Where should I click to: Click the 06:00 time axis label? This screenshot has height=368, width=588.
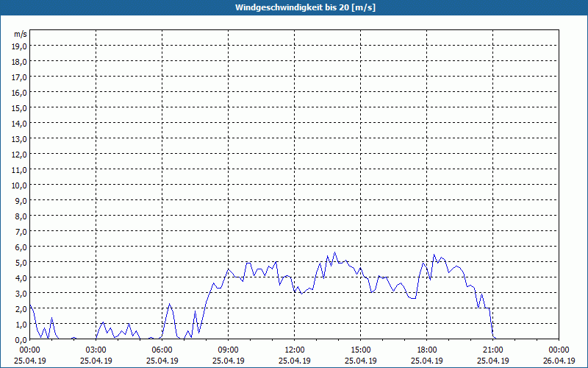162,350
